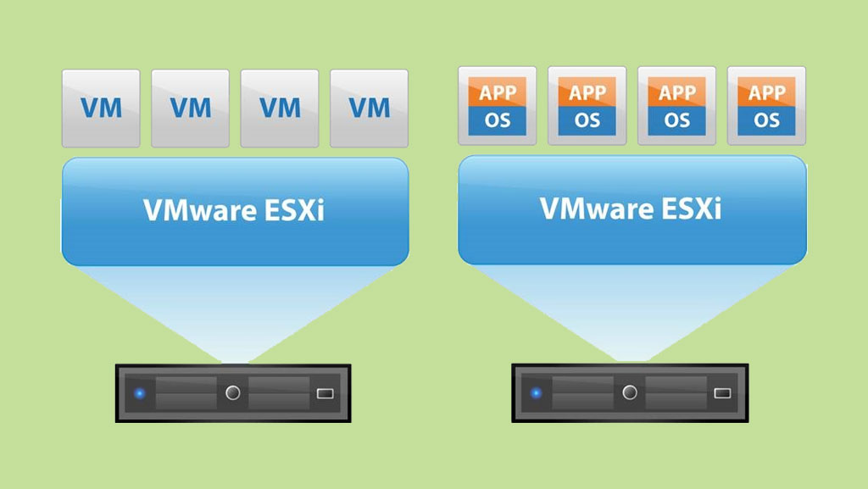Screen dimensions: 868x489
Task: Select the second VM box from the left
Action: (191, 108)
